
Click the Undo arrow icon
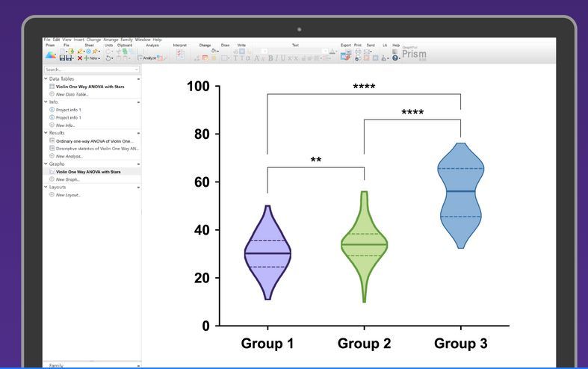(108, 58)
